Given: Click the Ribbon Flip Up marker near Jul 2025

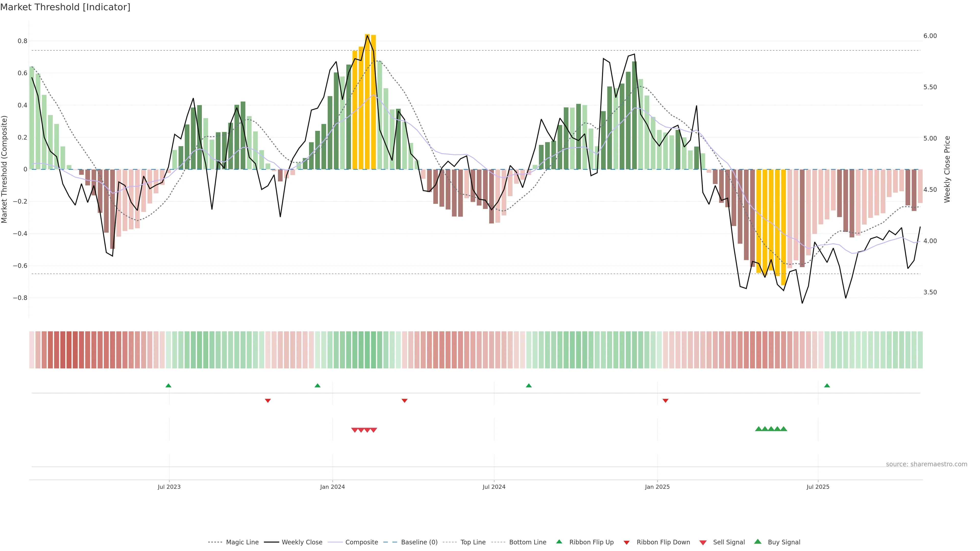Looking at the screenshot, I should pyautogui.click(x=827, y=386).
